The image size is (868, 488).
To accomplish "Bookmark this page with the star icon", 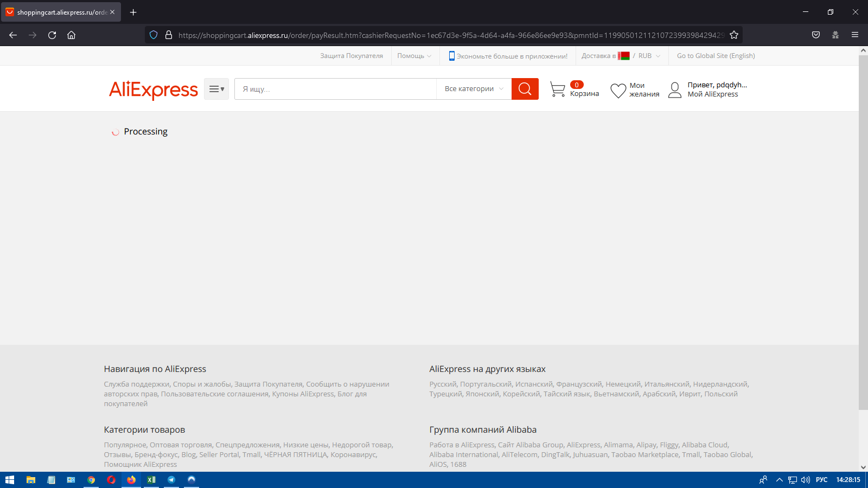I will 734,35.
